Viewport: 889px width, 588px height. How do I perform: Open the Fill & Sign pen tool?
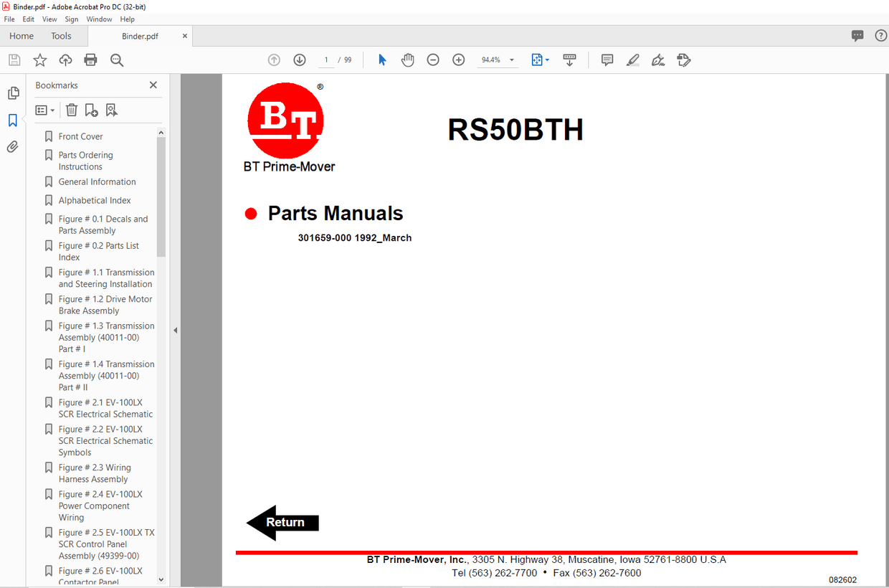pyautogui.click(x=657, y=60)
